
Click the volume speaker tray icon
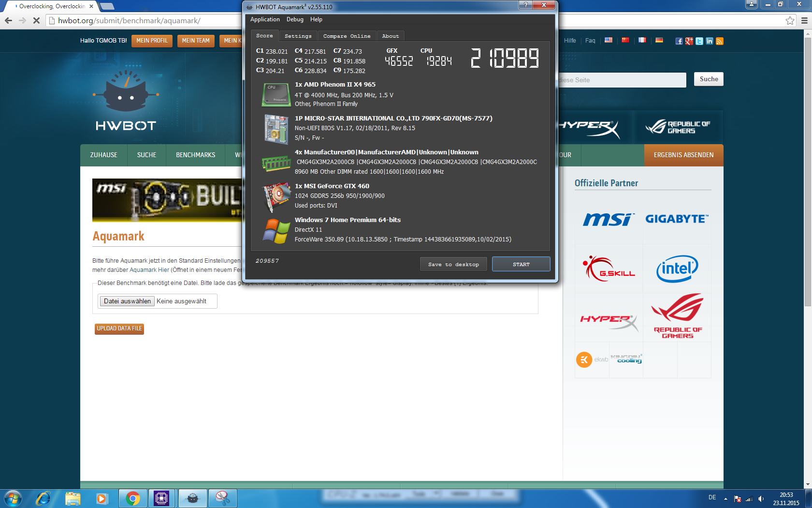[761, 499]
